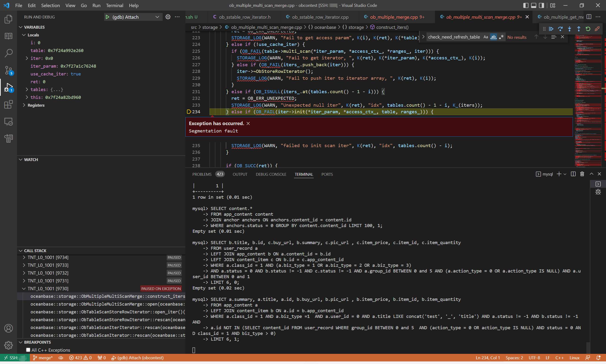The width and height of the screenshot is (606, 364).
Task: Toggle primary sidebar visibility in title bar
Action: pyautogui.click(x=526, y=5)
